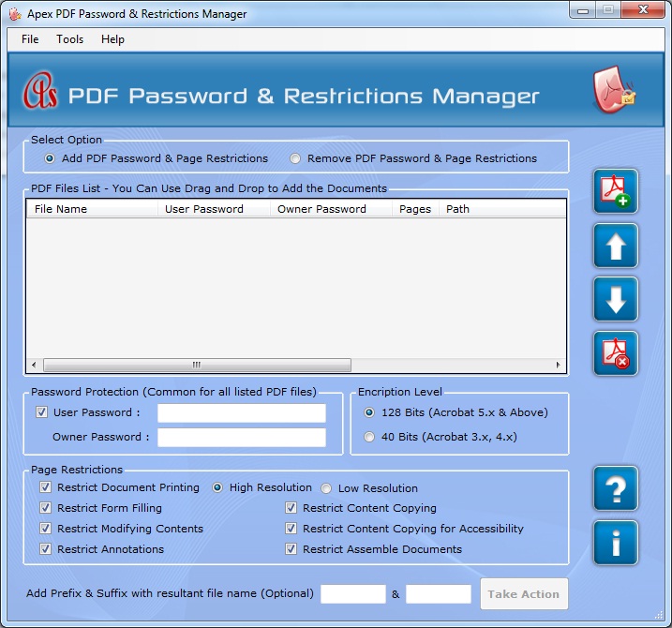Screen dimensions: 672x628
Task: Select Low Resolution printing option
Action: pos(326,488)
